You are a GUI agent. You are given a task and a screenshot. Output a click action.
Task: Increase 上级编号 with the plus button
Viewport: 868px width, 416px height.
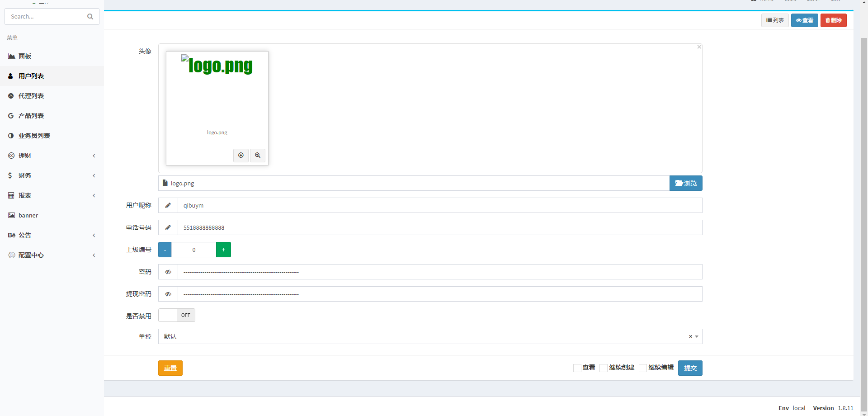pyautogui.click(x=223, y=250)
